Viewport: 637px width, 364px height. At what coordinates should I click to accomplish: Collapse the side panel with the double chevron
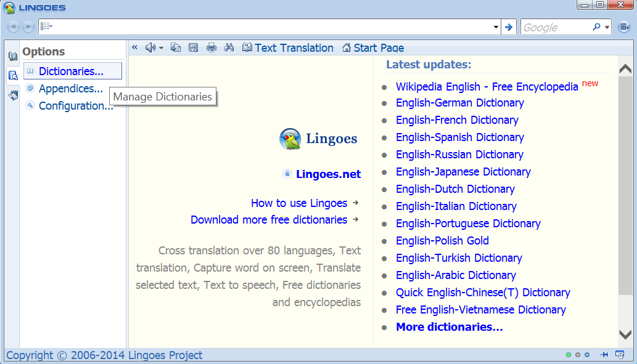tap(135, 47)
